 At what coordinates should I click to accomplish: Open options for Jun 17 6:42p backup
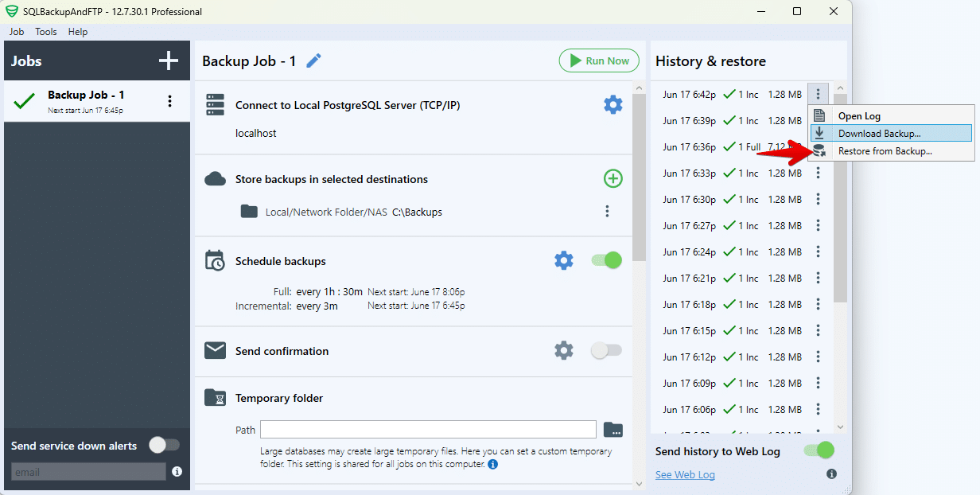coord(818,94)
